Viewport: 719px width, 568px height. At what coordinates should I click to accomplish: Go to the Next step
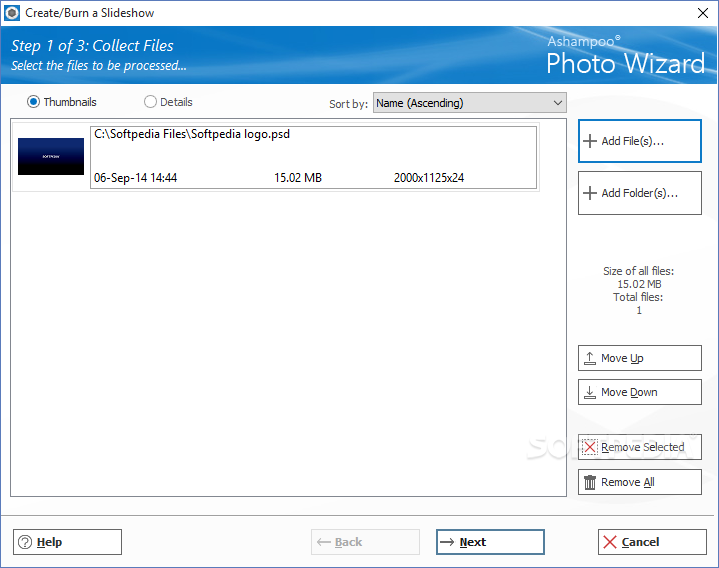click(490, 542)
